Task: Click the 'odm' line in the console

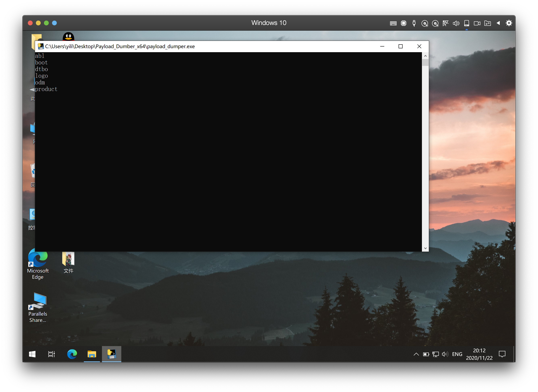Action: (40, 82)
